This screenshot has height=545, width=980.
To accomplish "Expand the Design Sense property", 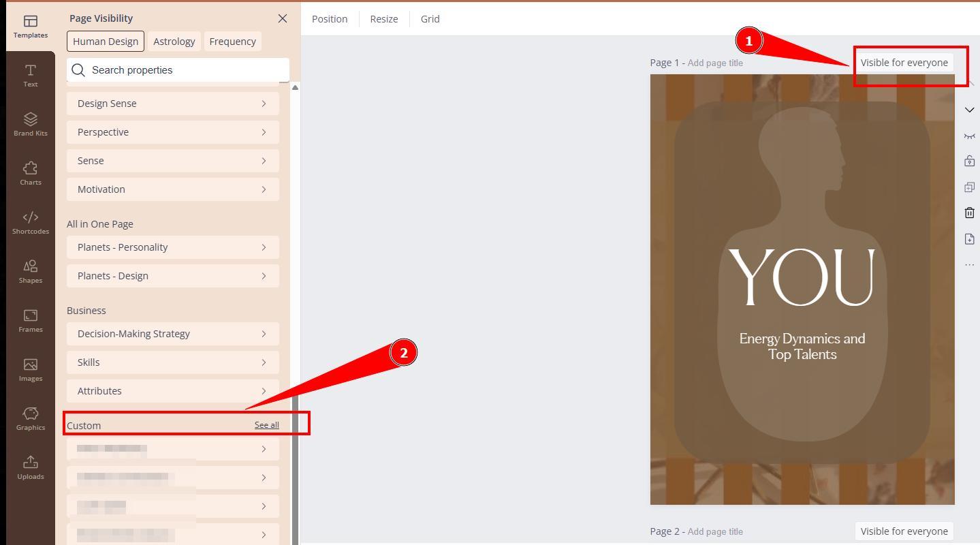I will coord(173,104).
